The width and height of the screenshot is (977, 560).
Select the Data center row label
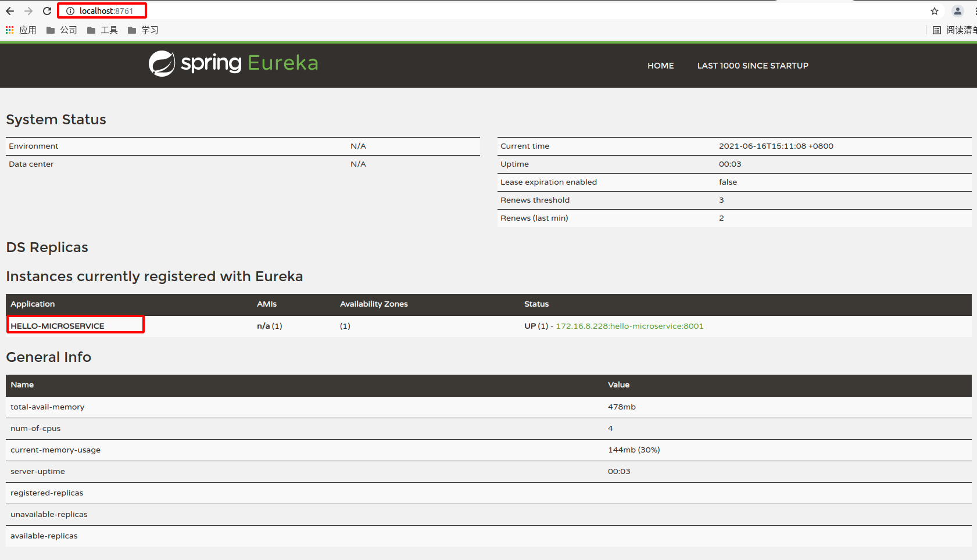[x=31, y=164]
